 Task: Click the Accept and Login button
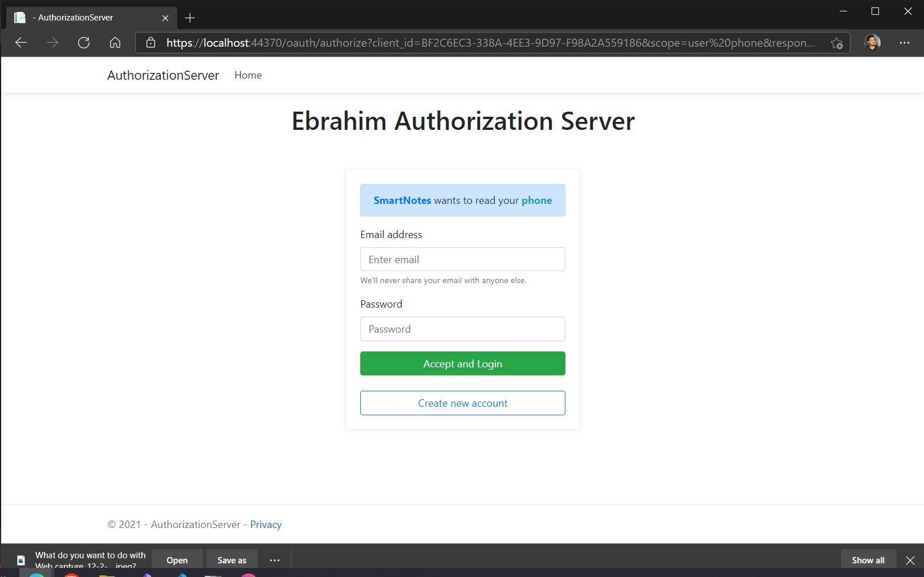coord(463,363)
